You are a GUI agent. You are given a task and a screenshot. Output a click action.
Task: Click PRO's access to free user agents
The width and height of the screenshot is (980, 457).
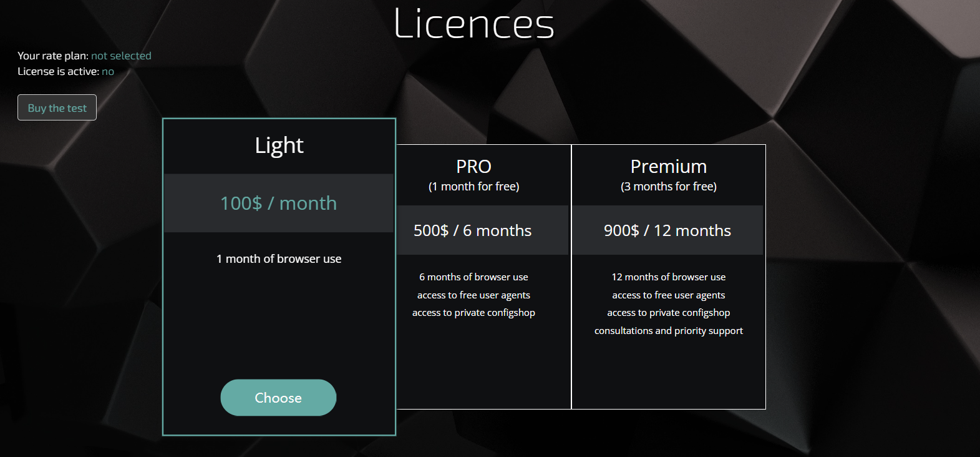pos(473,295)
